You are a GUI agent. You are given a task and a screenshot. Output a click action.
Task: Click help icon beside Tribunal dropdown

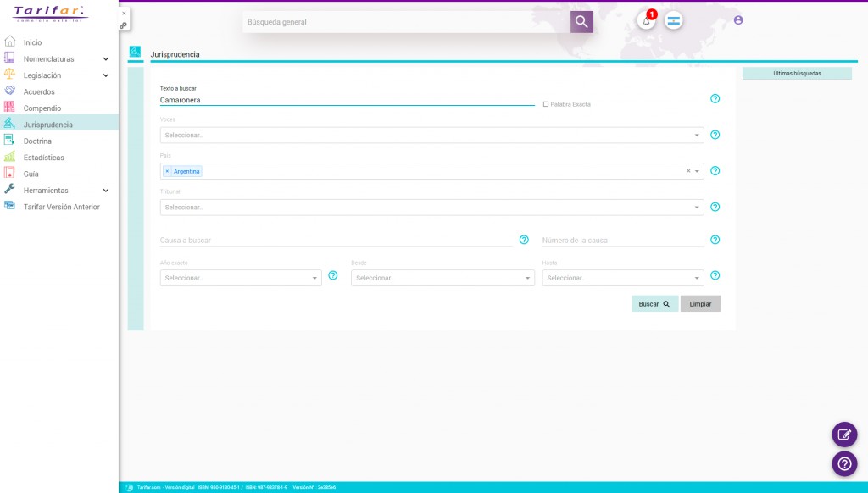tap(715, 207)
